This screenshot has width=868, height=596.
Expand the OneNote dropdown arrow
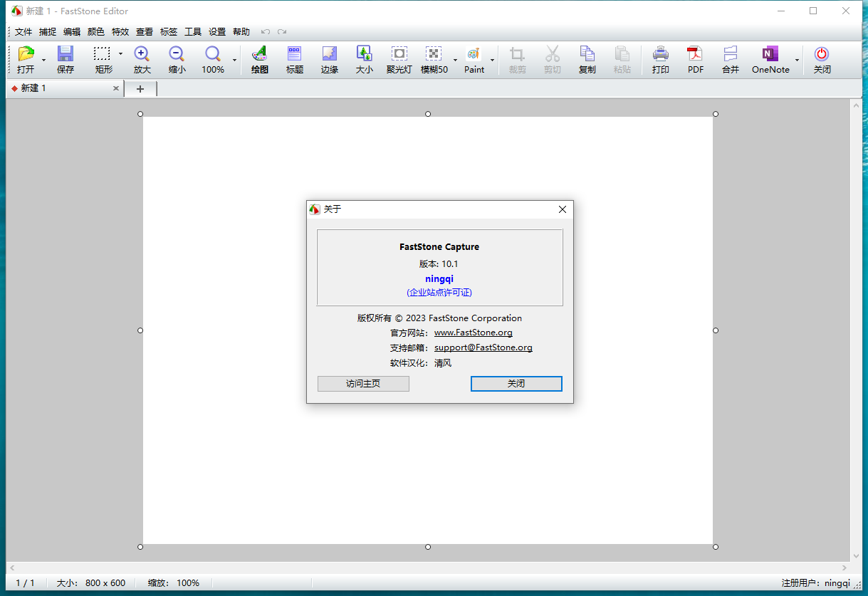tap(797, 60)
